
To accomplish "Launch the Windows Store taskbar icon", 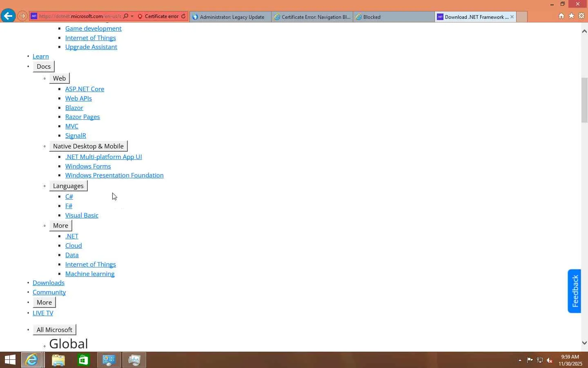I will pos(84,360).
